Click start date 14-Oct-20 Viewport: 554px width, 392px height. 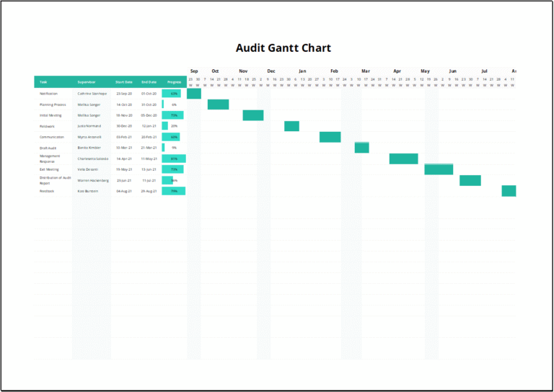coord(124,104)
